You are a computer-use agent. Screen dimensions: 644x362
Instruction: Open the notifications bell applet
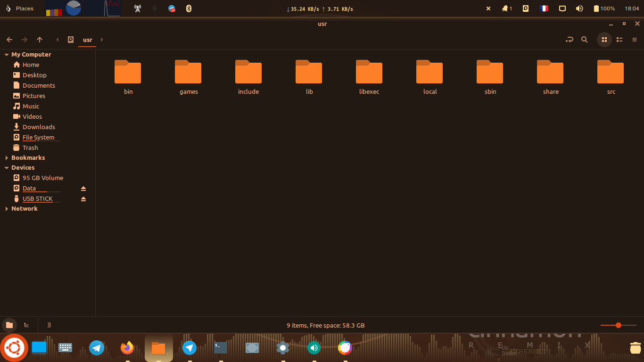click(507, 8)
